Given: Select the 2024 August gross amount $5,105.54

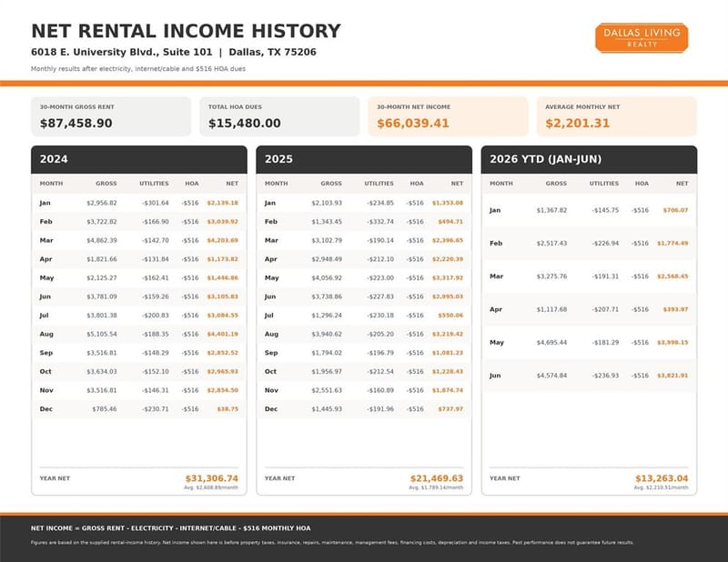Looking at the screenshot, I should tap(102, 334).
